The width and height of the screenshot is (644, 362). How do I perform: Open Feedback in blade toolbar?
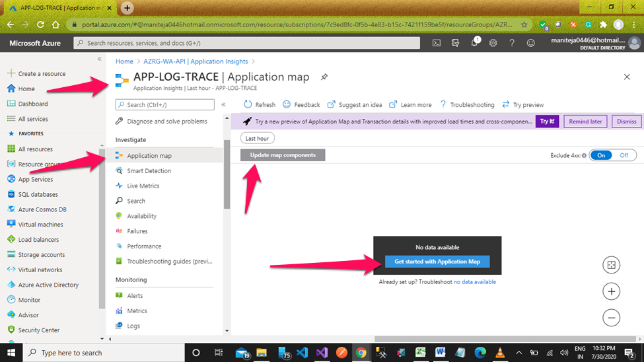(301, 105)
